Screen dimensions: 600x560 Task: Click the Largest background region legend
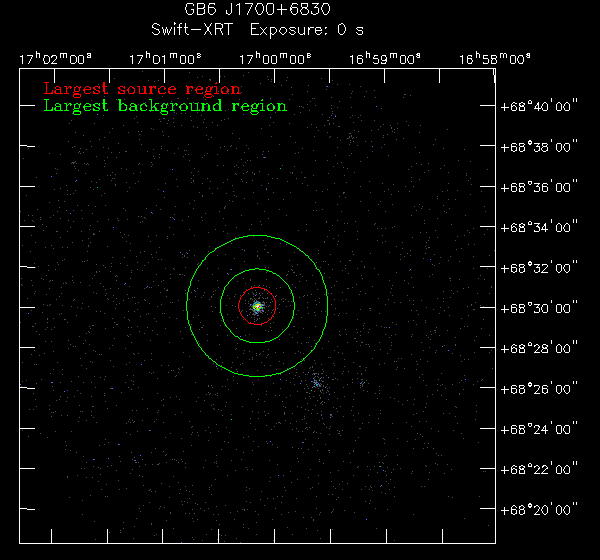(x=165, y=106)
